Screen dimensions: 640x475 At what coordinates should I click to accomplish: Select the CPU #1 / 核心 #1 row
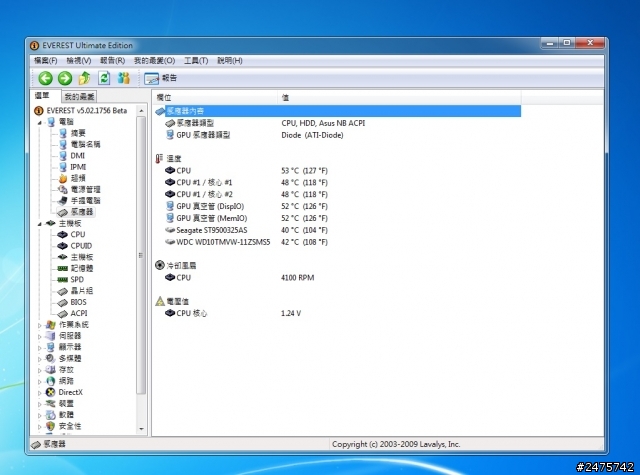pyautogui.click(x=338, y=182)
